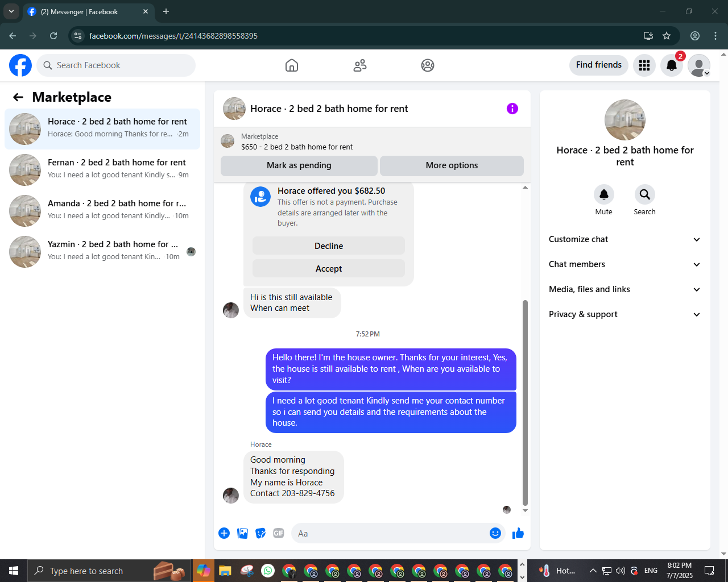The image size is (728, 582).
Task: Choose a sticker icon
Action: click(x=260, y=533)
